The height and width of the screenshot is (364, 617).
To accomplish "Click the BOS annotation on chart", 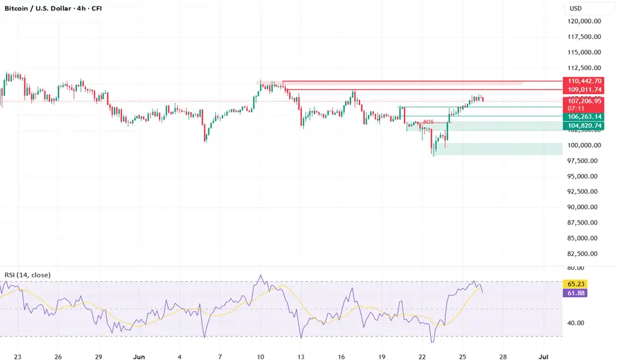I will 428,122.
